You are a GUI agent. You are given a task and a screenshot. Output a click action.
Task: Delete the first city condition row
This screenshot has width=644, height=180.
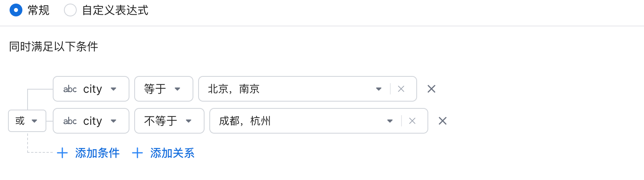click(431, 89)
